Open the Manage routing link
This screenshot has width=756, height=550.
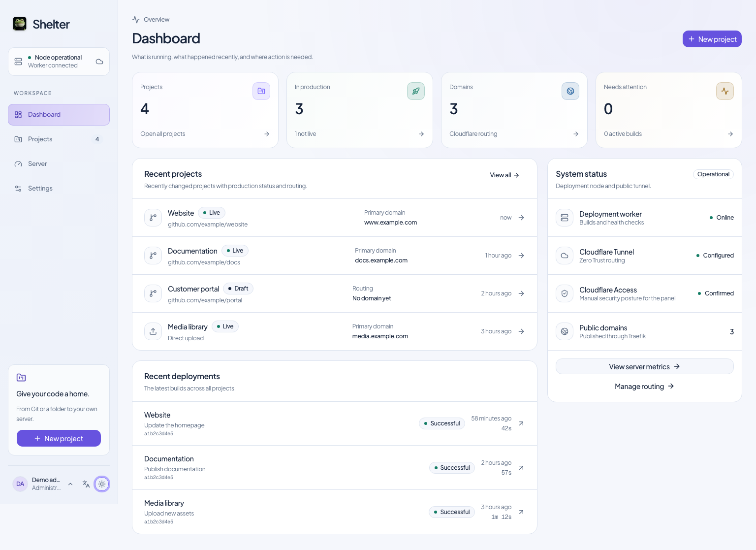(x=645, y=387)
